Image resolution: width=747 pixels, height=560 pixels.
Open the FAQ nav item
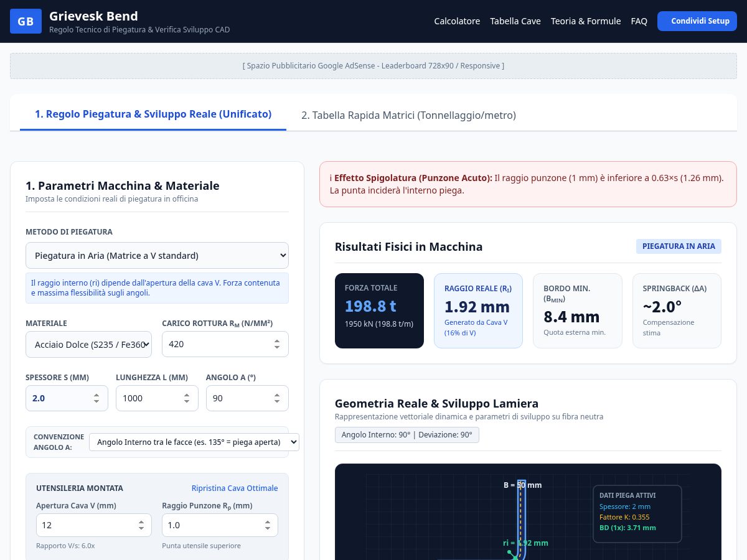point(639,21)
